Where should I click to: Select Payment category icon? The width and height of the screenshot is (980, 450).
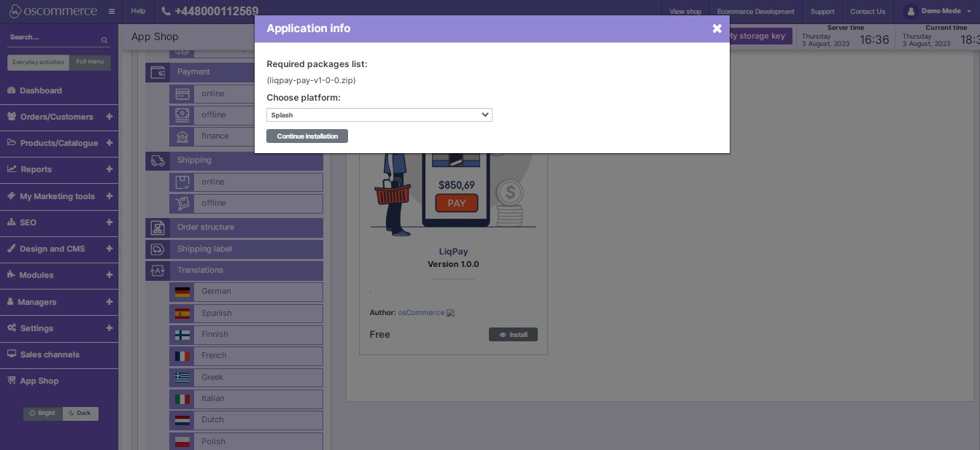coord(158,72)
